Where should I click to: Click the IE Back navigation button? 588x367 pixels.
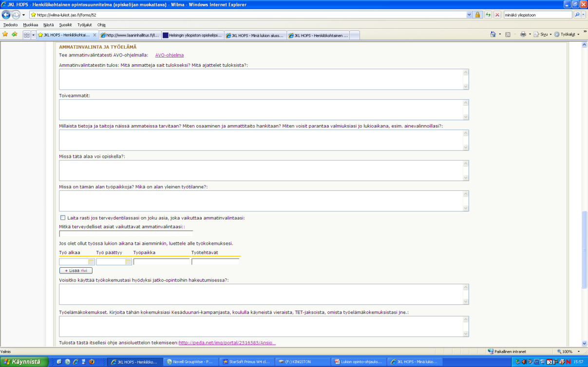pos(6,15)
